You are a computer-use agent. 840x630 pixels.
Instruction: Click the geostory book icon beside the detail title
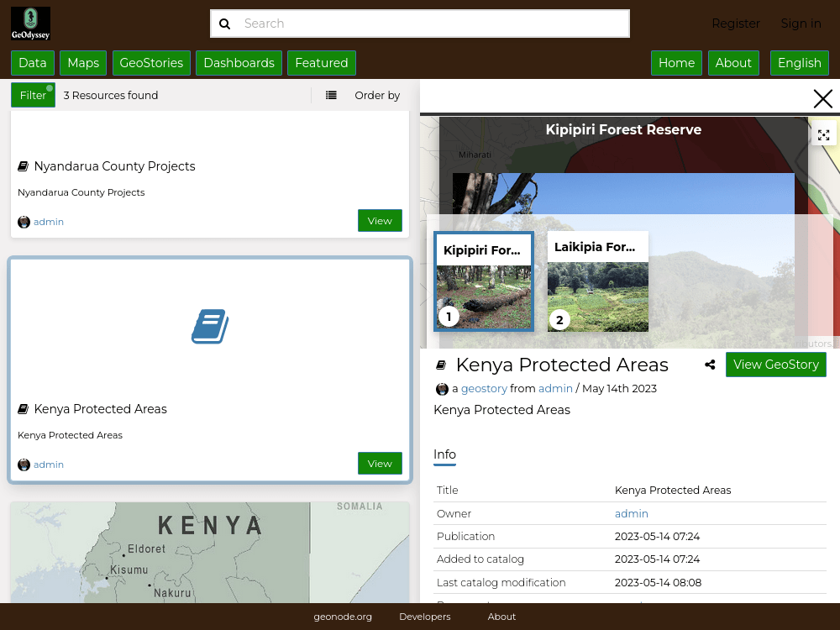coord(440,364)
